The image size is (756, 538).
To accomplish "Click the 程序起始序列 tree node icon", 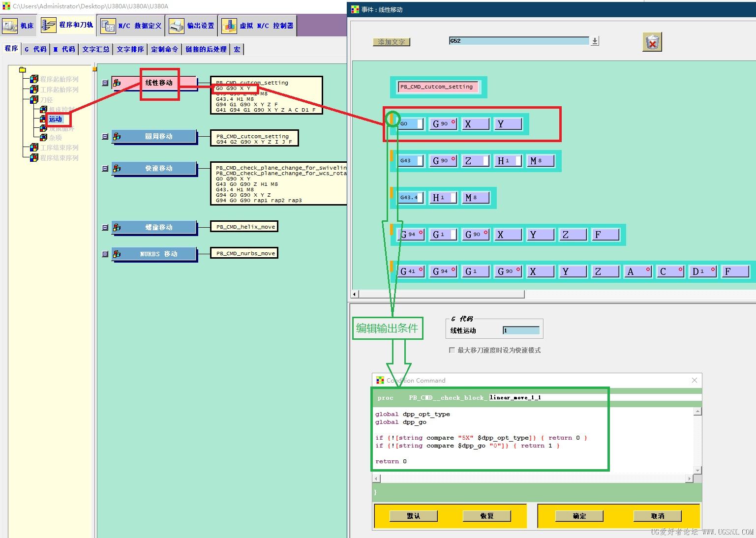I will click(x=34, y=79).
